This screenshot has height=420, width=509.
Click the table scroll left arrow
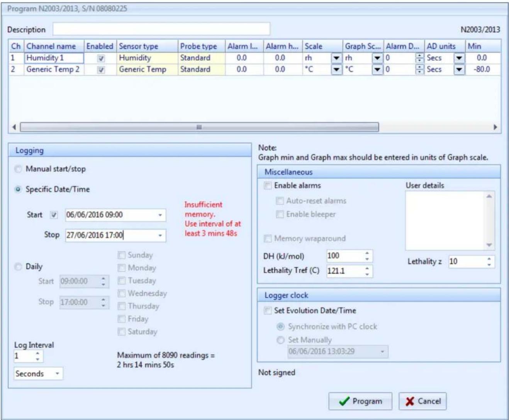(x=14, y=127)
